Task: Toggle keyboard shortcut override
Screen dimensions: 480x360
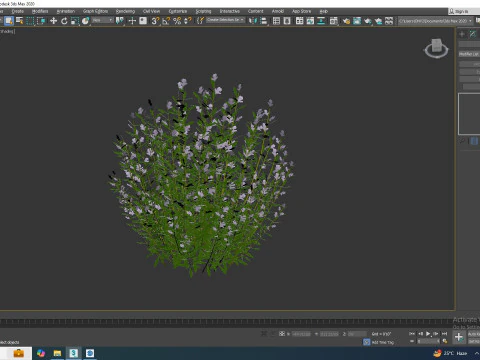Action: tap(143, 21)
